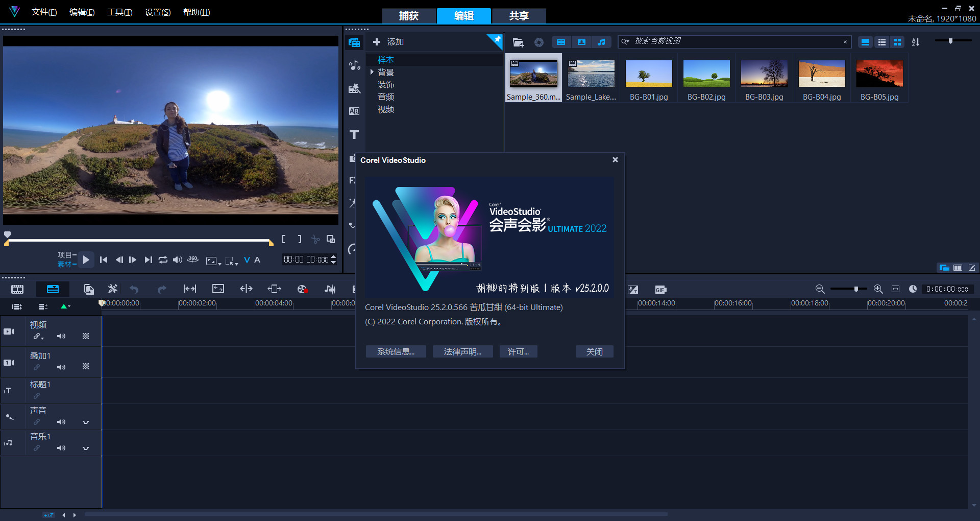The height and width of the screenshot is (521, 980).
Task: Click the sort library A-Z icon
Action: [916, 42]
